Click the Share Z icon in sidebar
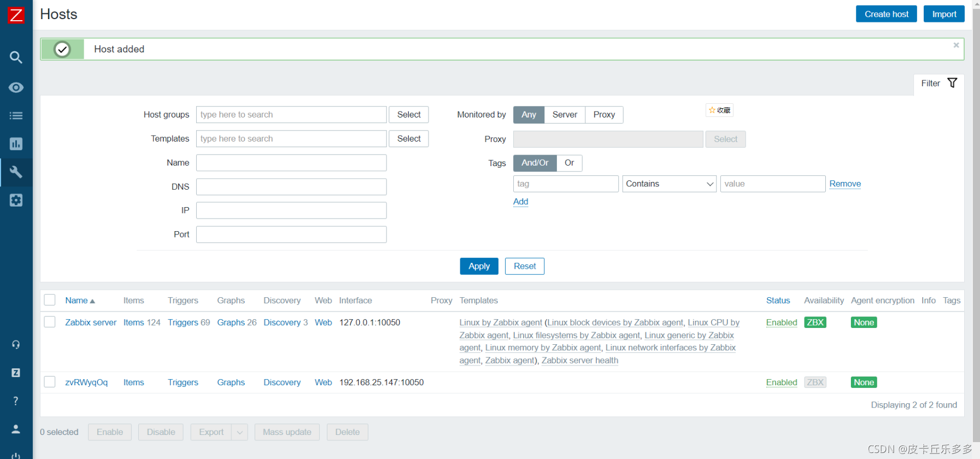Screen dimensions: 980x459 click(x=16, y=373)
